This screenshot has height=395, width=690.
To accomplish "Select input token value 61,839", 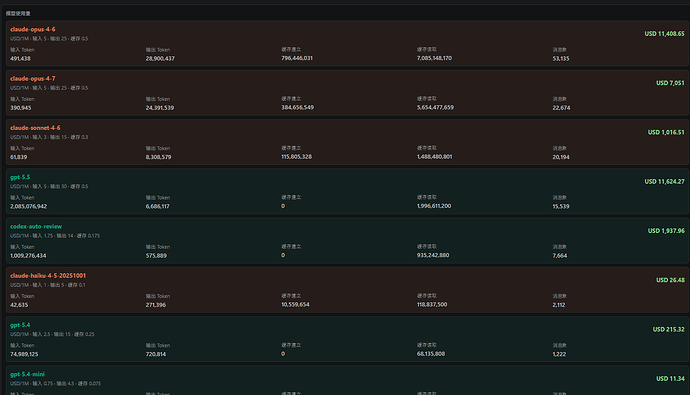I will (18, 157).
